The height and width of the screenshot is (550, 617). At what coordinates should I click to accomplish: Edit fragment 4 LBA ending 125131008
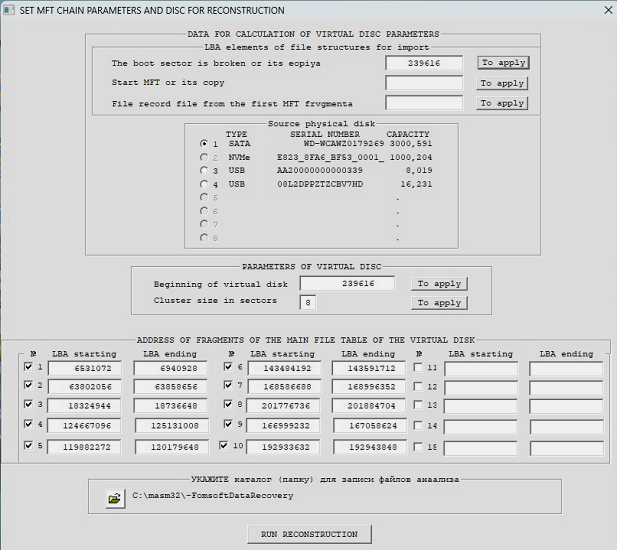pos(172,426)
